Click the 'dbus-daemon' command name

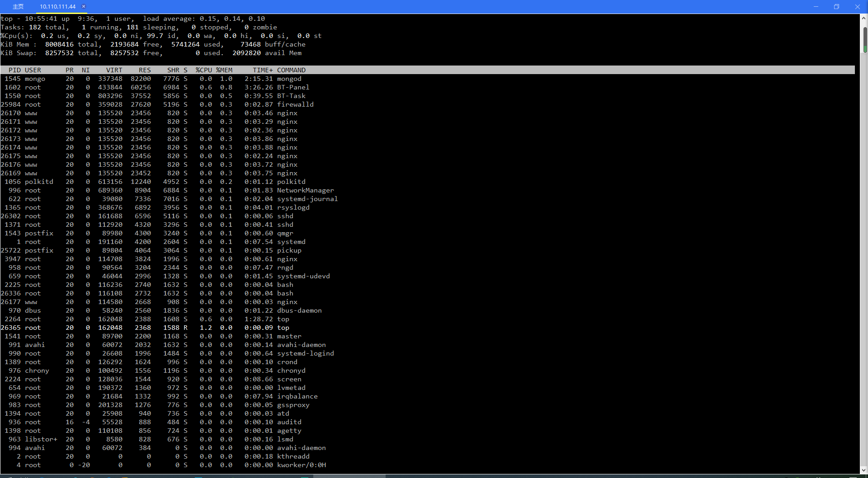[x=299, y=310]
